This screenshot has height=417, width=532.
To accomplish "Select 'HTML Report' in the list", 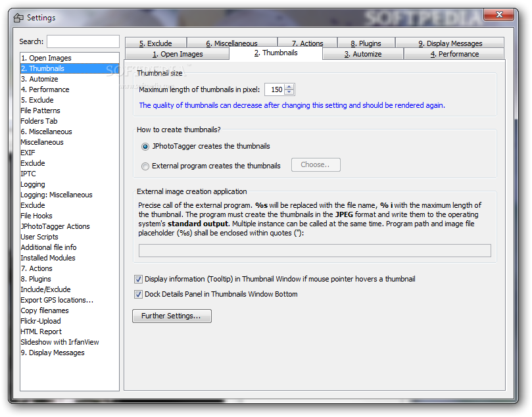I will tap(70, 331).
